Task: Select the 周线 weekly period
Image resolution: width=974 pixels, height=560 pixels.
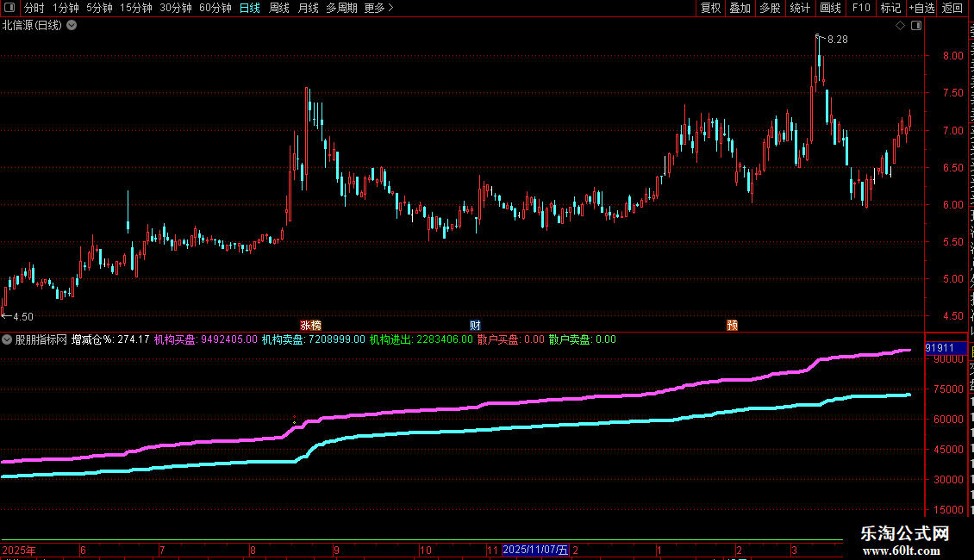Action: pyautogui.click(x=279, y=8)
